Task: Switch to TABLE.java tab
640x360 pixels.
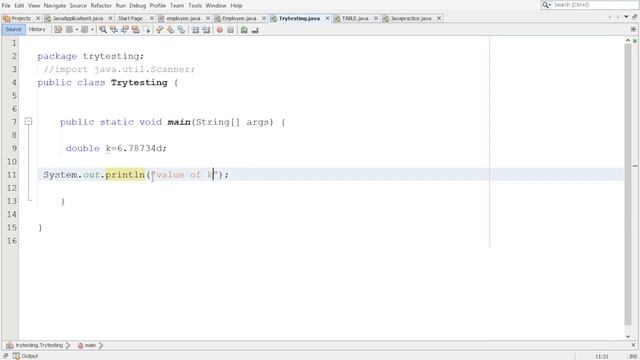Action: click(355, 18)
